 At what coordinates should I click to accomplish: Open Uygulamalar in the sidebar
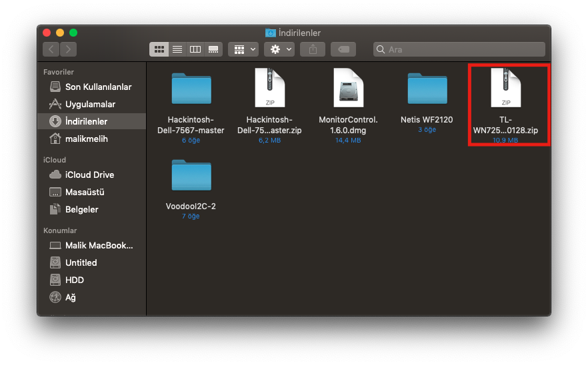click(90, 105)
